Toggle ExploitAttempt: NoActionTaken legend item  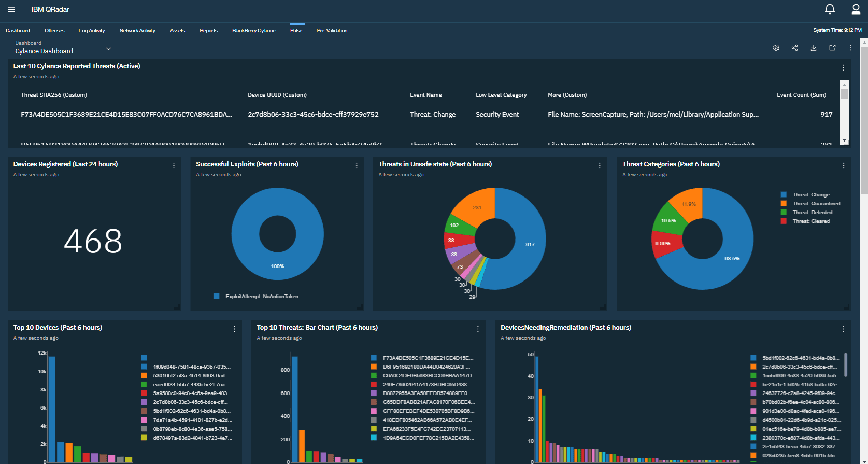click(262, 297)
